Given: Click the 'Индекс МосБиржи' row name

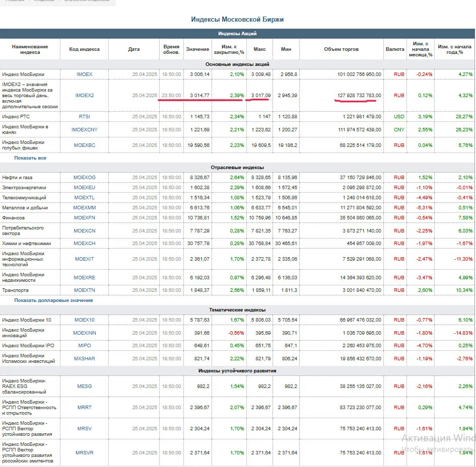Looking at the screenshot, I should tap(23, 74).
